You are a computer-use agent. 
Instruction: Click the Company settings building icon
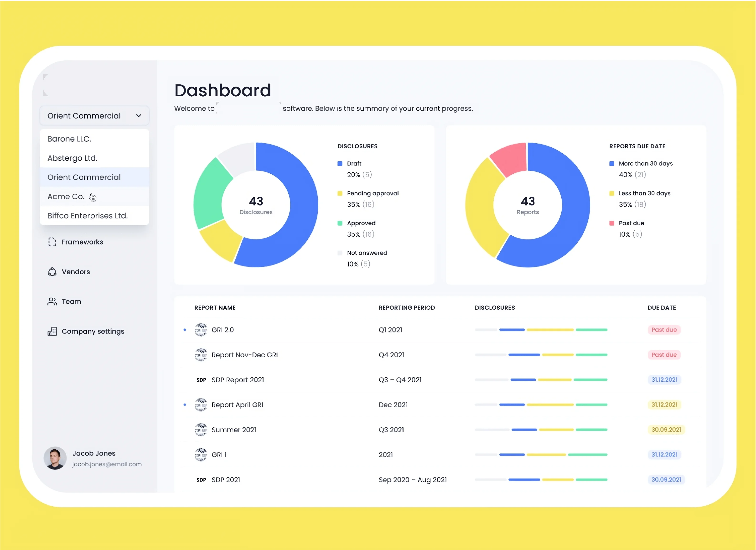52,331
